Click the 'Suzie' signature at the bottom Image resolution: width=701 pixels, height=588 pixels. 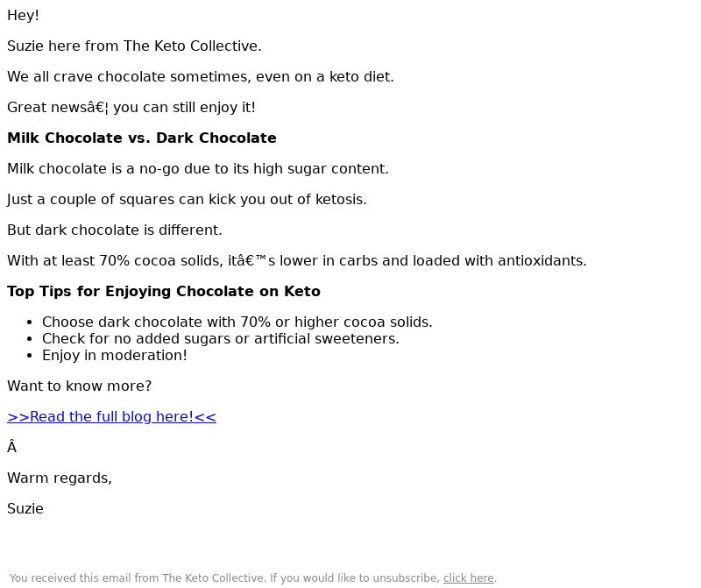pos(25,509)
